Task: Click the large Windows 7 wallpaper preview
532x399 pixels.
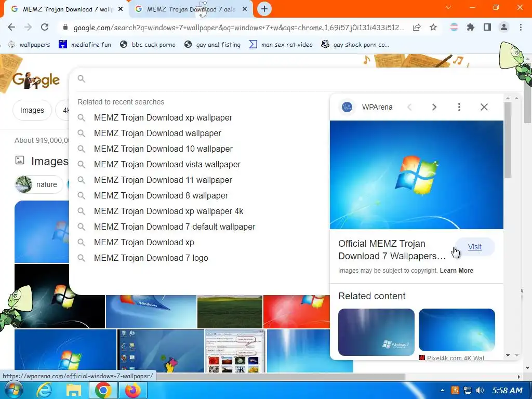Action: [x=416, y=175]
